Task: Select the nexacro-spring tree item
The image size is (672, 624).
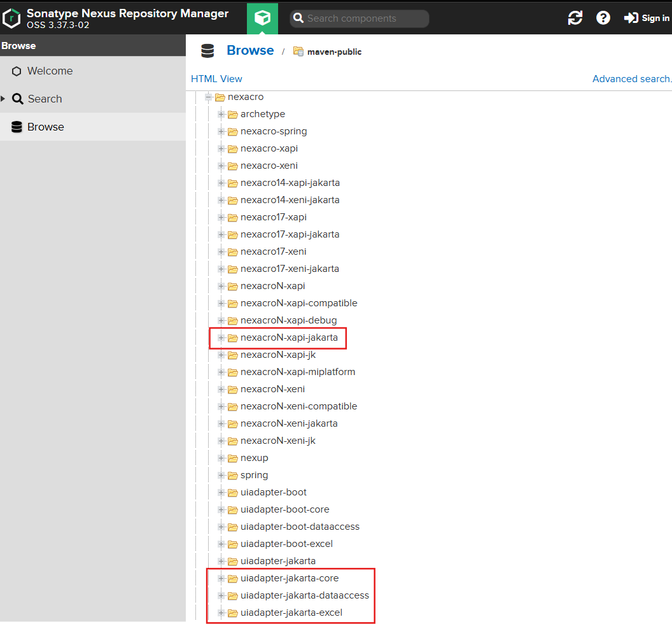Action: pyautogui.click(x=274, y=131)
